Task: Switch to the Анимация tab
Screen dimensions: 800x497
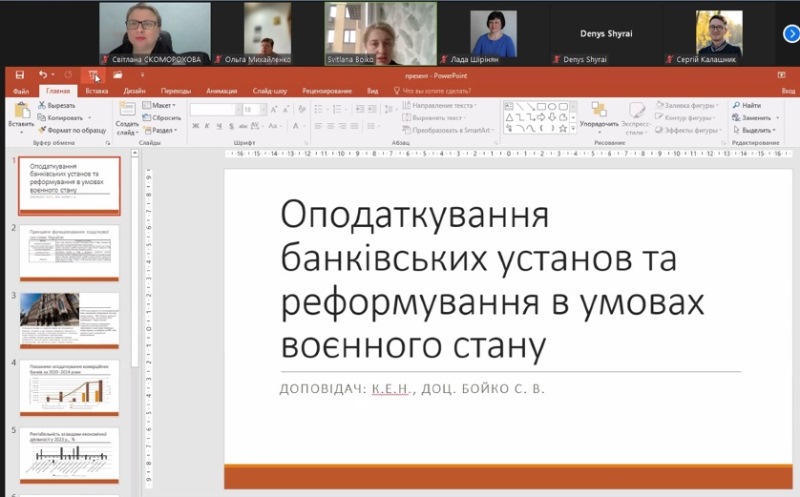Action: coord(221,91)
